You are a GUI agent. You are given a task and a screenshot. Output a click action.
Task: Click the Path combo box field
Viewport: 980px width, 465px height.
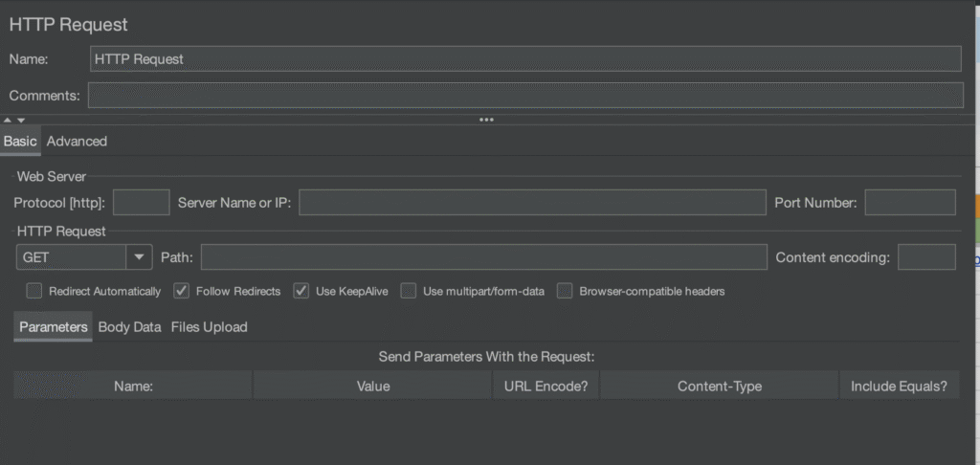[483, 257]
